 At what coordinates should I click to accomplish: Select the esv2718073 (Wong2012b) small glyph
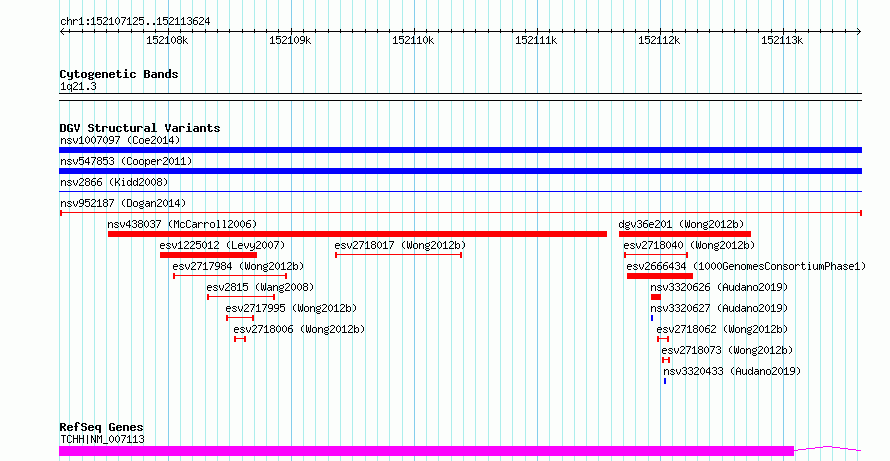[x=666, y=360]
